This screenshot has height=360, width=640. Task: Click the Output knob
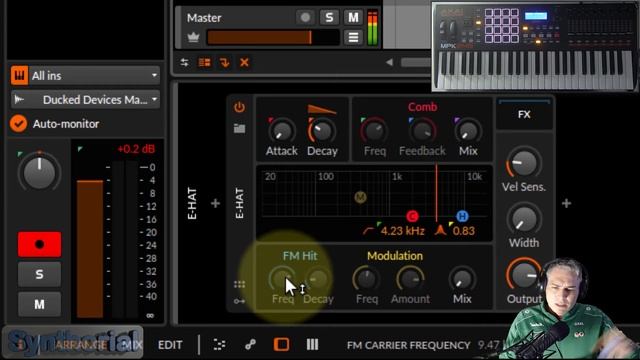[524, 275]
